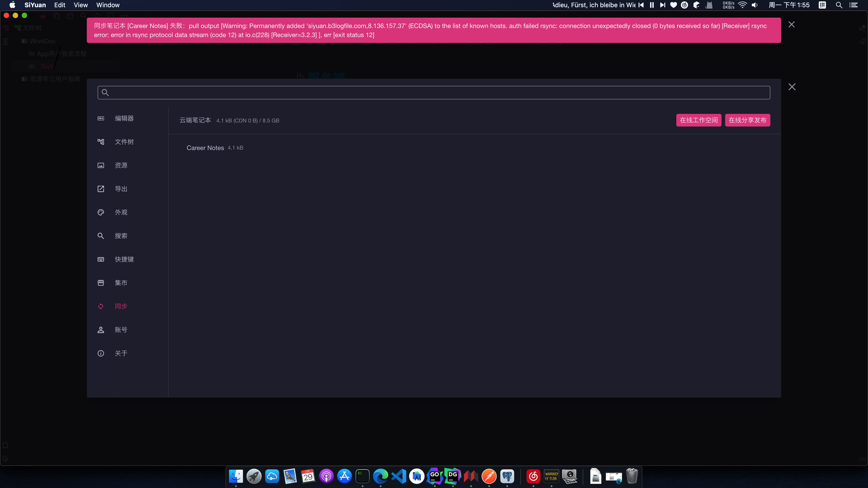Screen dimensions: 868x488
Task: Open Launchpad rocket from the Dock
Action: pyautogui.click(x=254, y=476)
